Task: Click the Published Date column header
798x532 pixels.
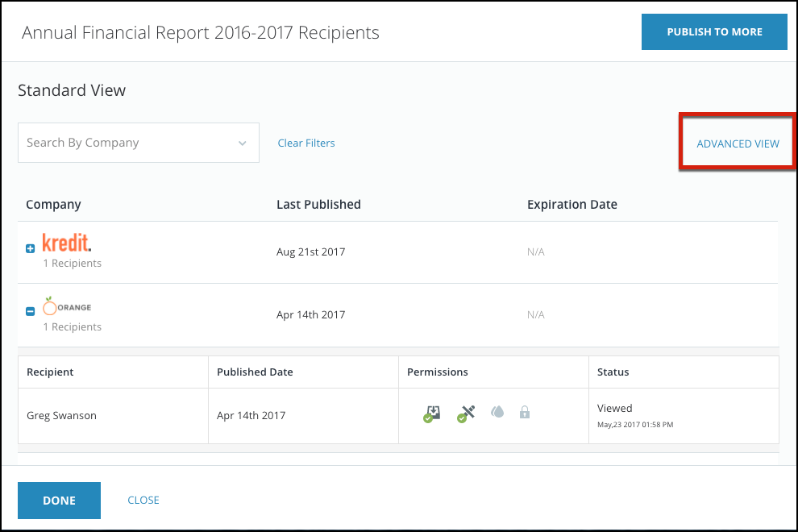Action: coord(255,372)
